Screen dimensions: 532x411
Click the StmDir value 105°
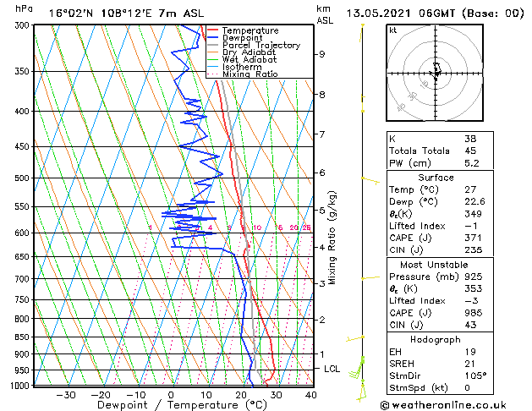tap(475, 375)
